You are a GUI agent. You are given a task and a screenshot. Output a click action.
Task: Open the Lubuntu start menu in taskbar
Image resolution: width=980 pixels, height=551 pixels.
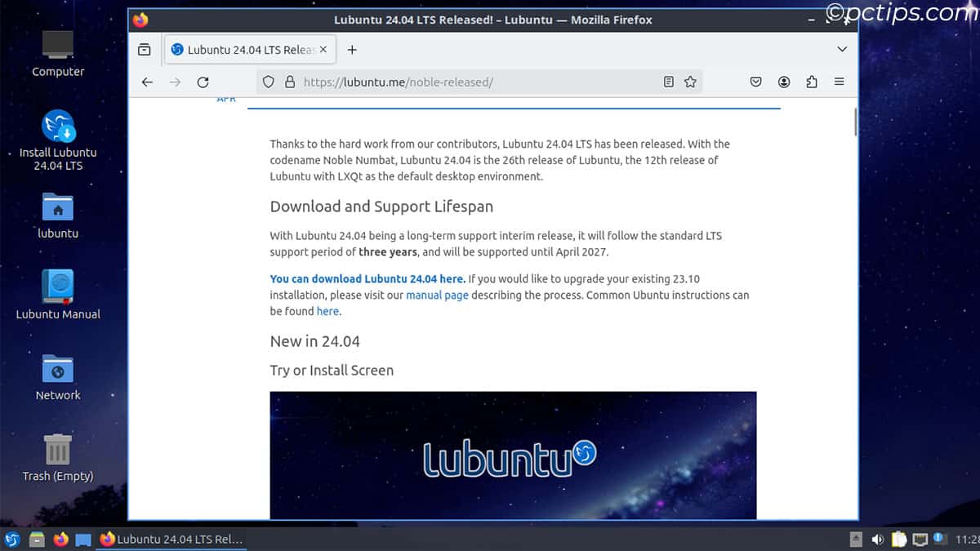pyautogui.click(x=12, y=539)
